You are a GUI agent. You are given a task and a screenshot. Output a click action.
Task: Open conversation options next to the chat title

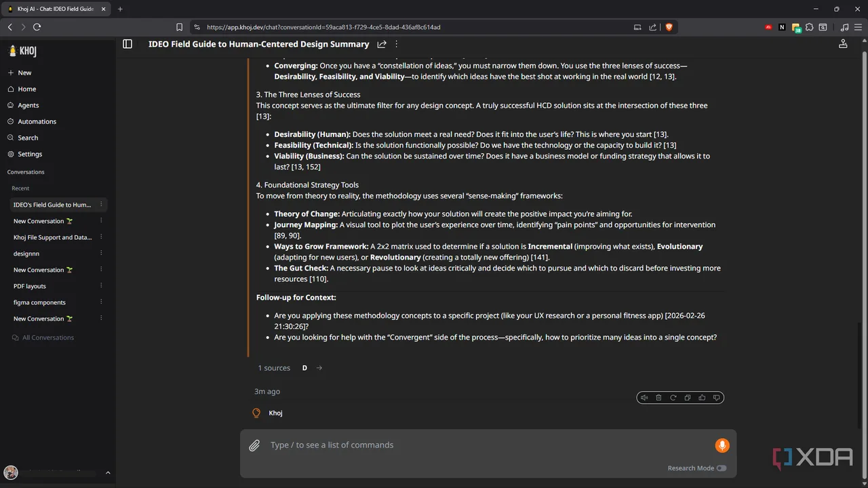coord(397,44)
